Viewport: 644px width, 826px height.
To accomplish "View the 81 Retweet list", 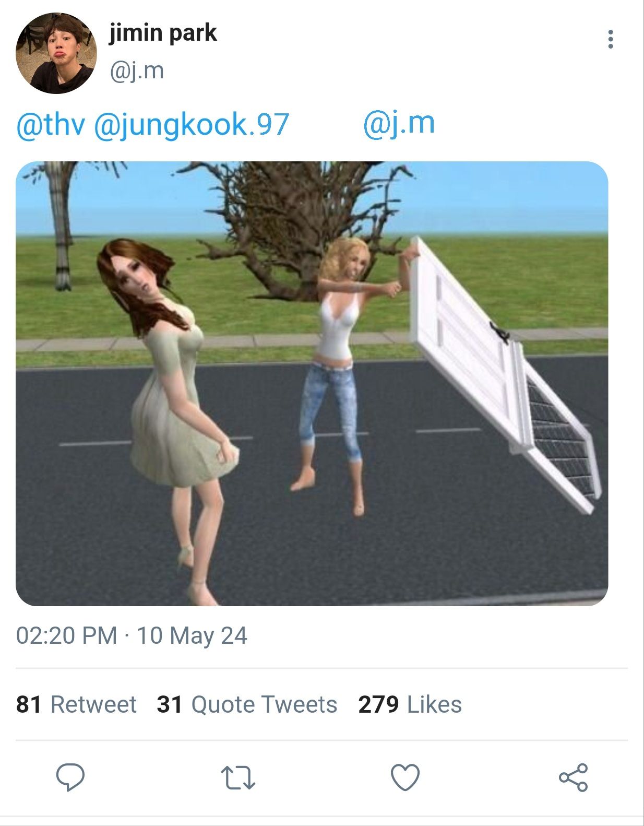I will [76, 704].
